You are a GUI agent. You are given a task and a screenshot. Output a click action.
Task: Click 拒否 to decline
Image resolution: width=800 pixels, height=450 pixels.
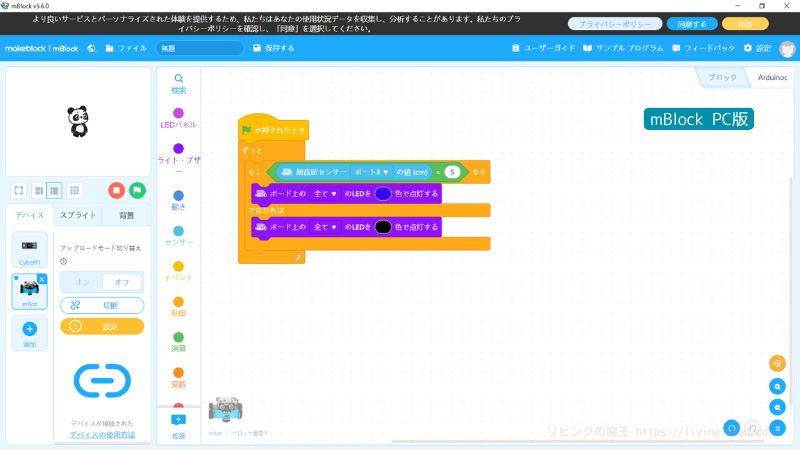point(745,24)
